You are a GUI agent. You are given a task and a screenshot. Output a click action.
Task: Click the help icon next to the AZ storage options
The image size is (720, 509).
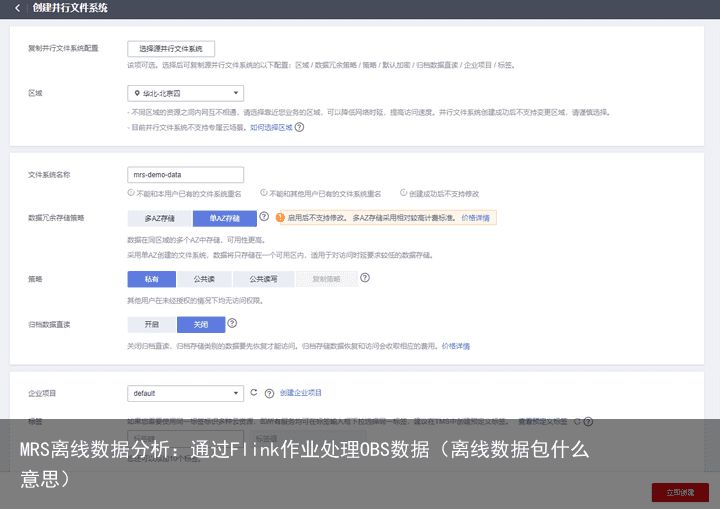click(x=264, y=216)
